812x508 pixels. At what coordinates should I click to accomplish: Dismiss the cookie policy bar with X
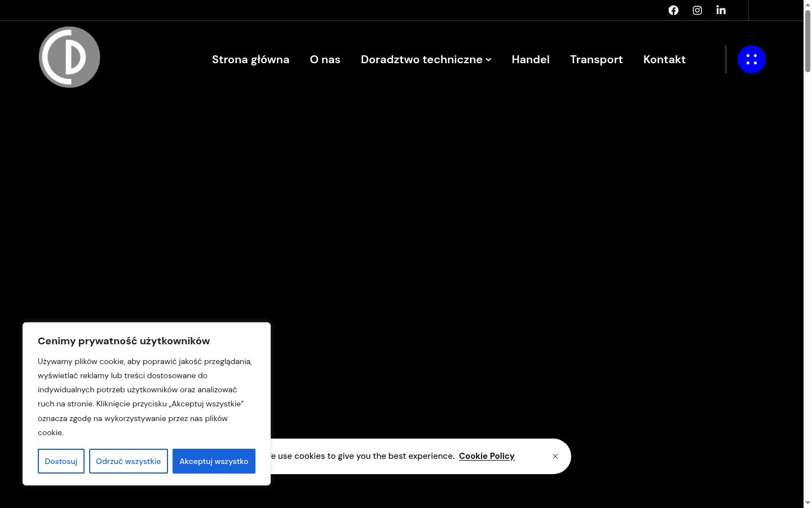pos(555,456)
